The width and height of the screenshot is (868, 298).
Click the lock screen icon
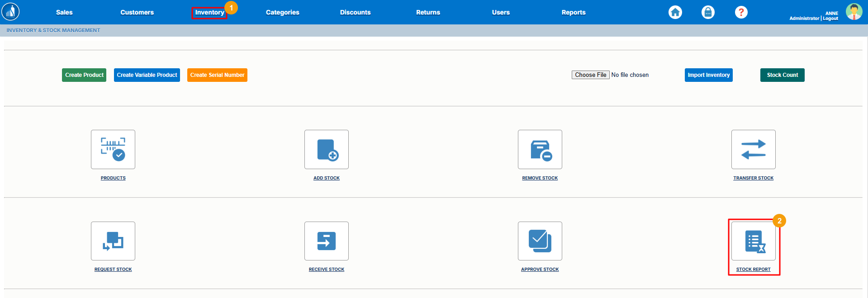coord(708,12)
